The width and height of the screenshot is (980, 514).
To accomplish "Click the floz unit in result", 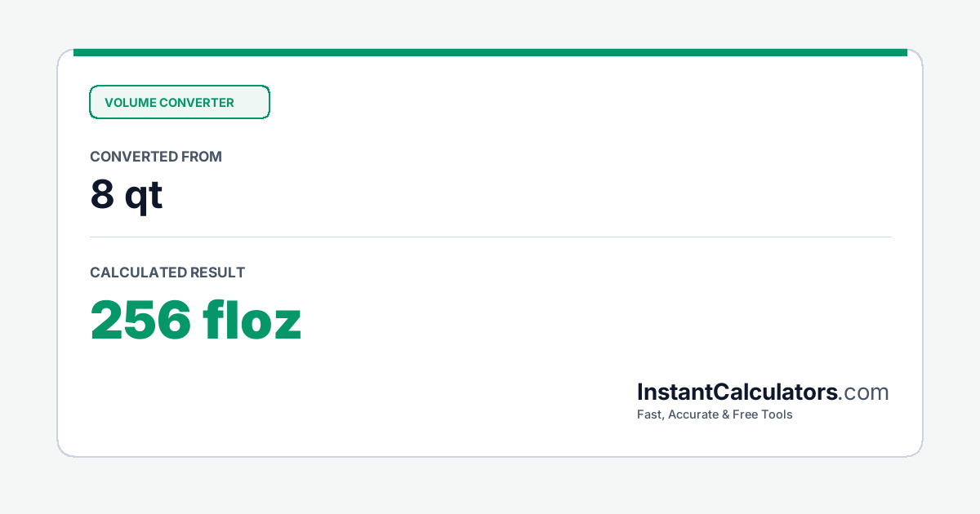I will [x=253, y=321].
